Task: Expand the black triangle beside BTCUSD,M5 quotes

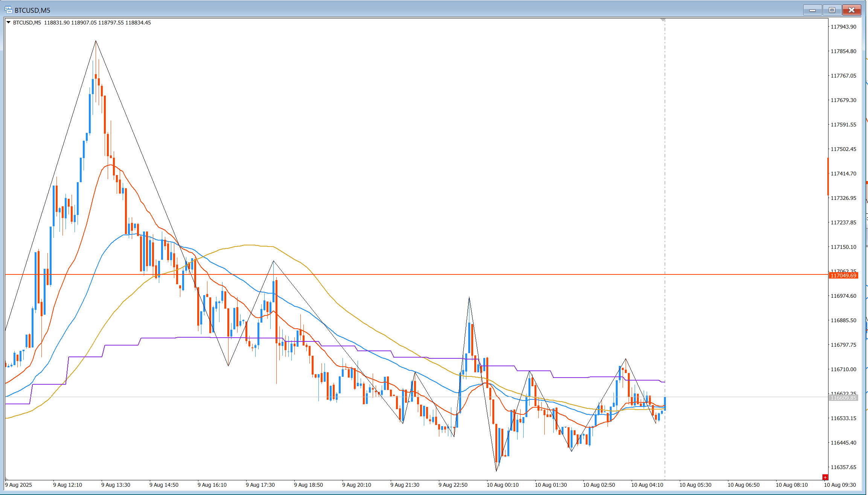Action: click(x=8, y=23)
